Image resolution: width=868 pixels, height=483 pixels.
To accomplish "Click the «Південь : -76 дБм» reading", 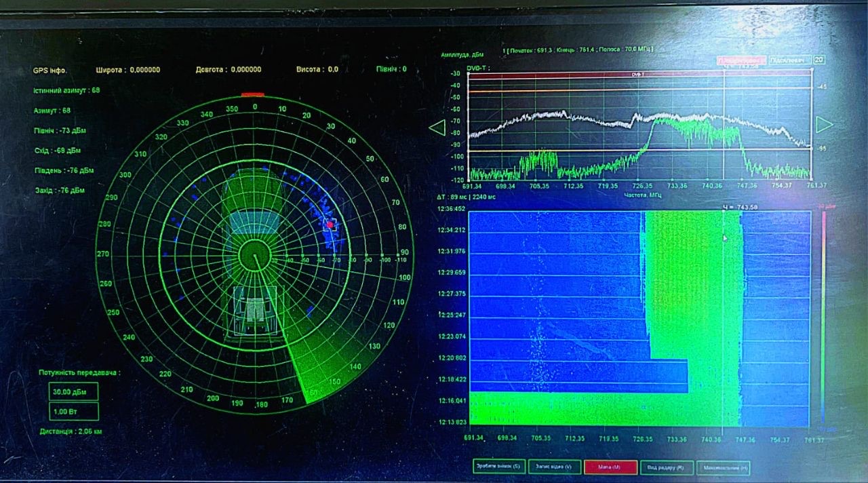I will tap(63, 170).
